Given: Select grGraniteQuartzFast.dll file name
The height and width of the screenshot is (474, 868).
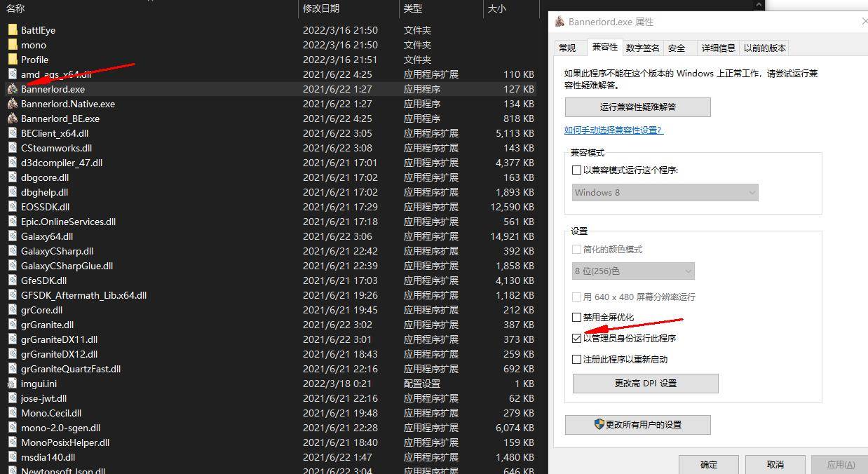Looking at the screenshot, I should (71, 369).
